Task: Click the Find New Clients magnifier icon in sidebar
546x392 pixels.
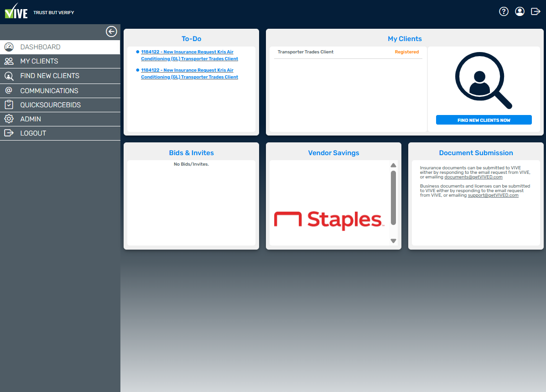Action: coord(9,76)
